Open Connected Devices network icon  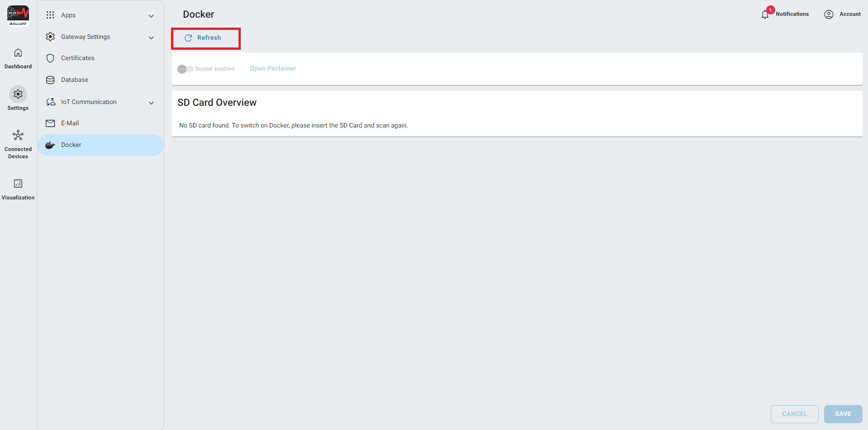18,135
